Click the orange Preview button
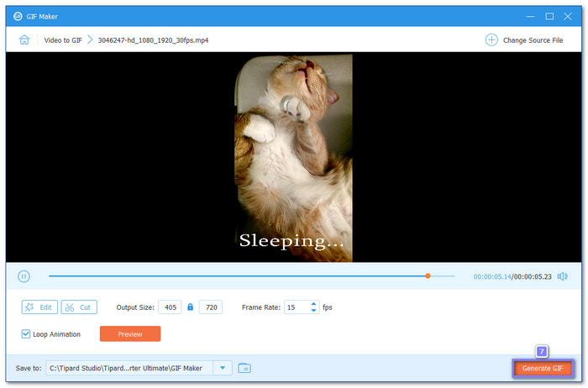 coord(130,334)
